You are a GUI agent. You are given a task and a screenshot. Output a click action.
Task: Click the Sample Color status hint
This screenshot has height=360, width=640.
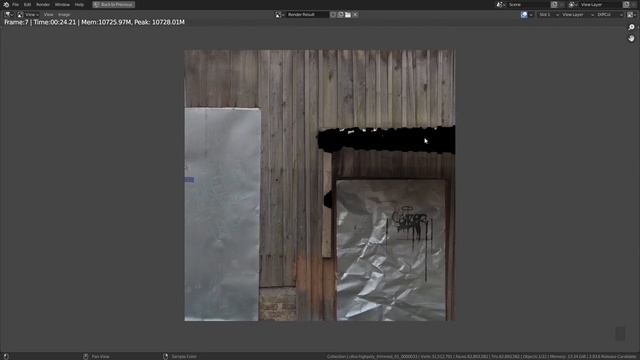(x=184, y=356)
